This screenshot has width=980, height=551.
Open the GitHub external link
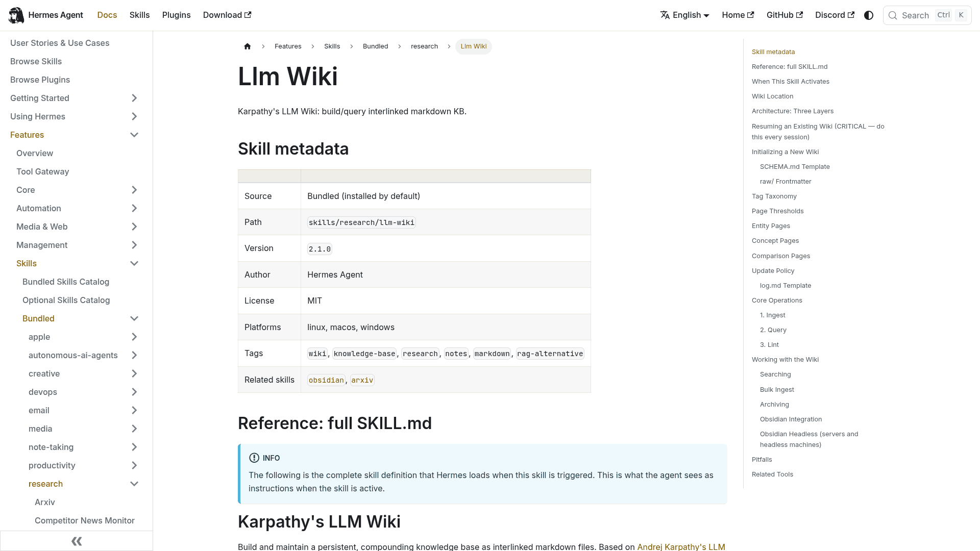(785, 15)
